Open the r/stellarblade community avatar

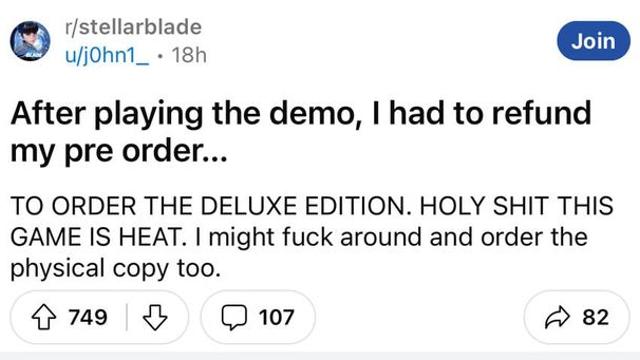pos(30,41)
